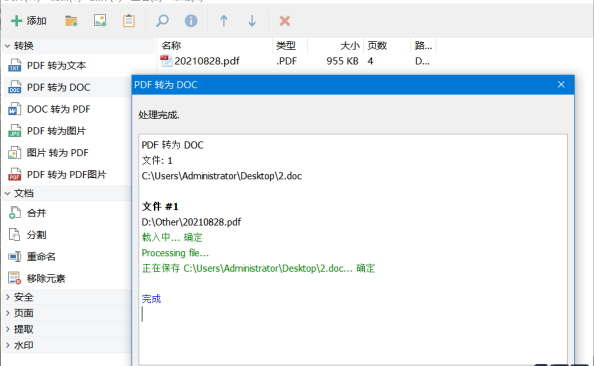Click the 正在保存 log line
Screen dimensions: 594x366
click(x=258, y=268)
